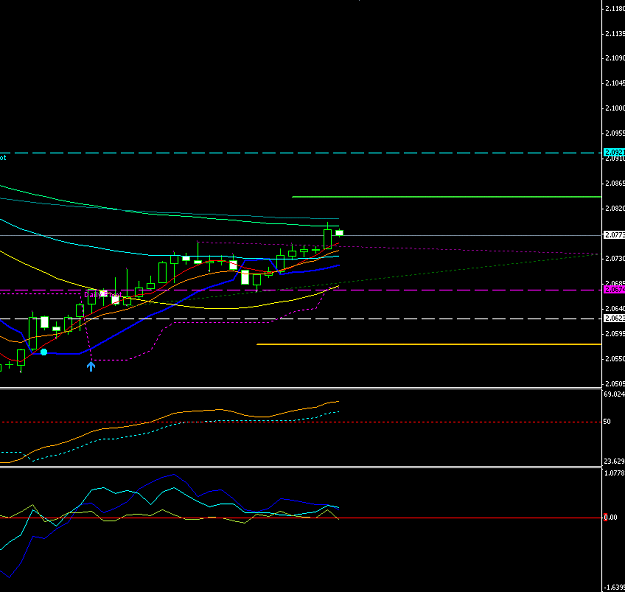625x592 pixels.
Task: Click the 2.0820 price scale label
Action: (615, 208)
